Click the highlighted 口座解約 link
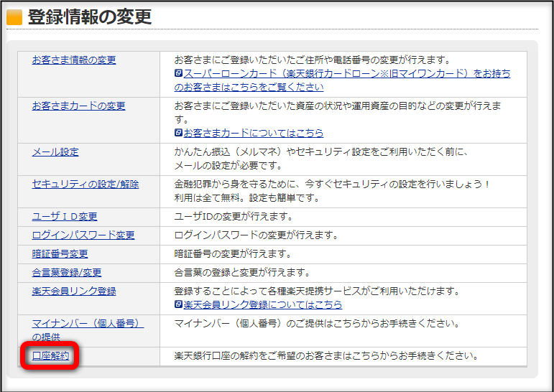The image size is (554, 392). point(51,356)
